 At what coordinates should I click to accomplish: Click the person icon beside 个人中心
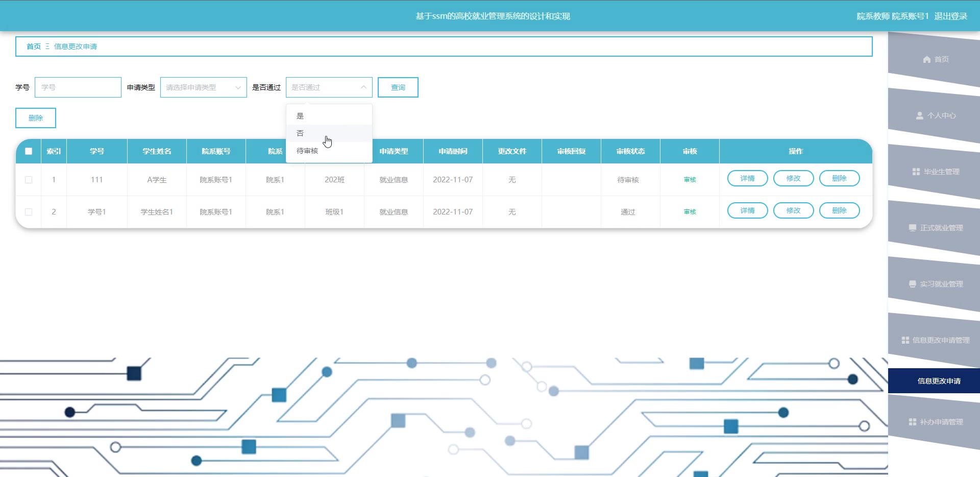click(919, 115)
